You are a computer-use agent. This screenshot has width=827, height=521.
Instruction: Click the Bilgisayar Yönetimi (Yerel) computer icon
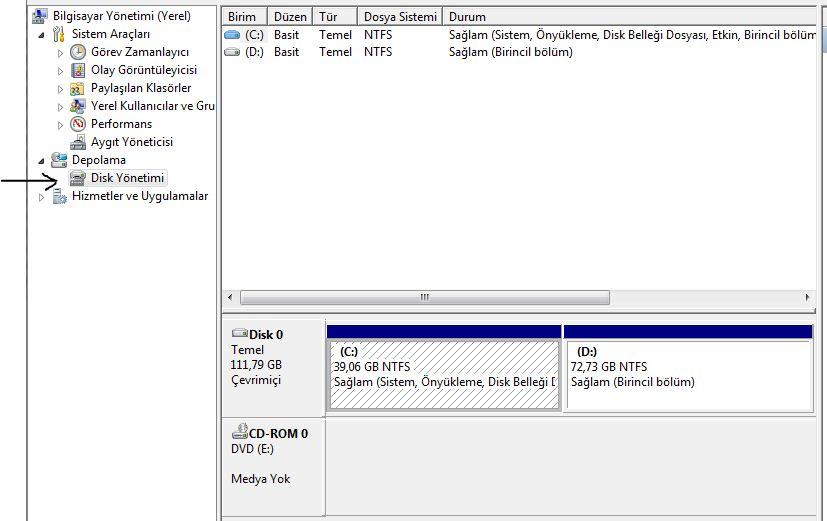[40, 16]
